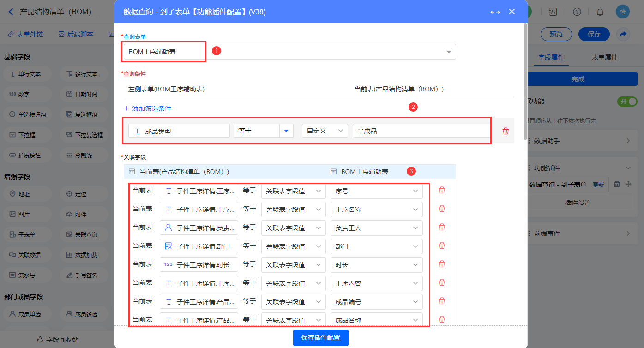
Task: Open the 等于 operator dropdown arrow
Action: (x=287, y=131)
